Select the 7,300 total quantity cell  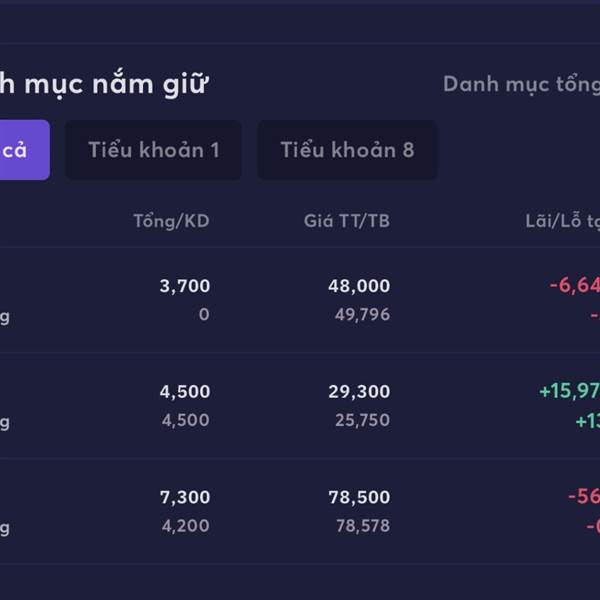184,497
